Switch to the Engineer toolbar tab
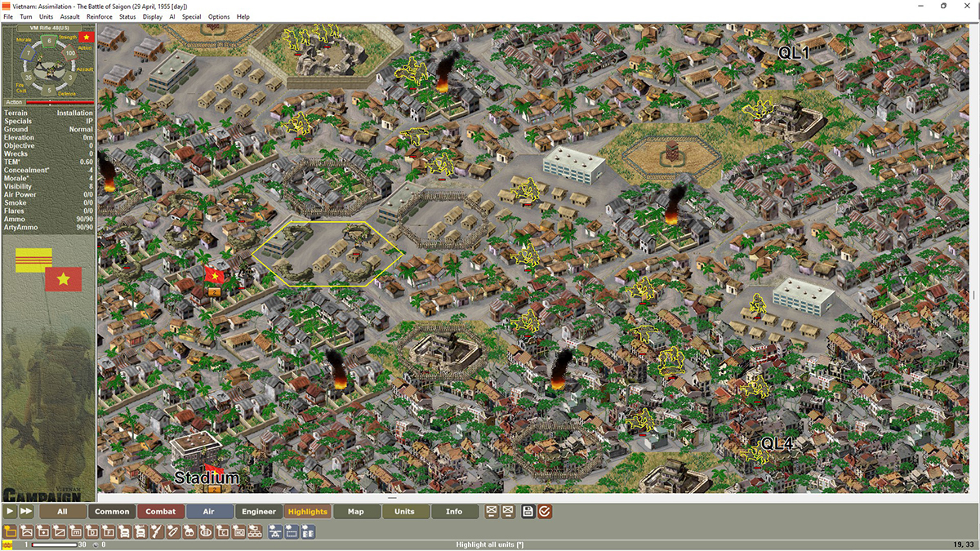This screenshot has height=551, width=980. pyautogui.click(x=259, y=511)
